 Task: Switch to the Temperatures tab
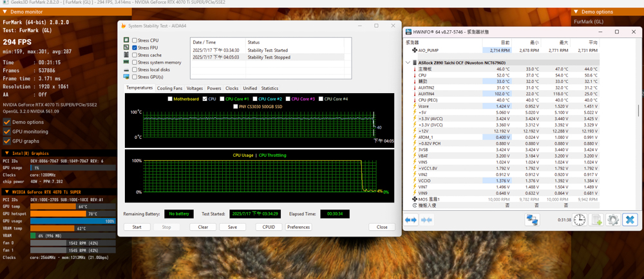pyautogui.click(x=139, y=88)
